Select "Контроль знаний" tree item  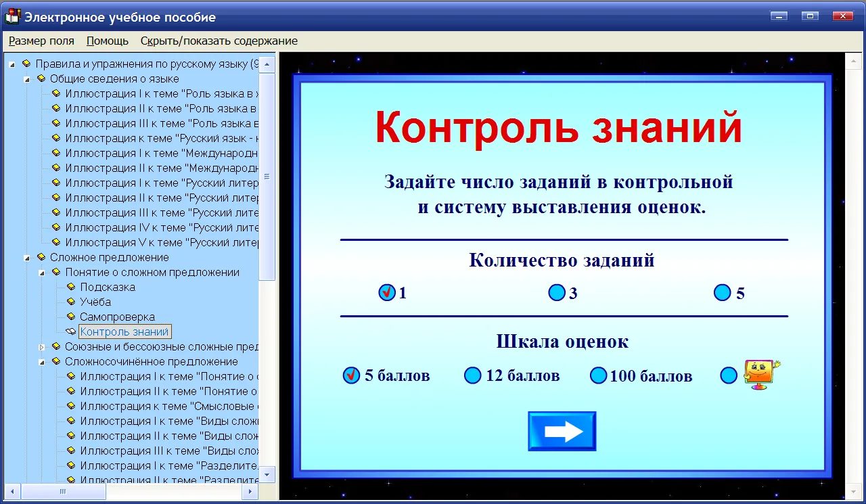(124, 331)
